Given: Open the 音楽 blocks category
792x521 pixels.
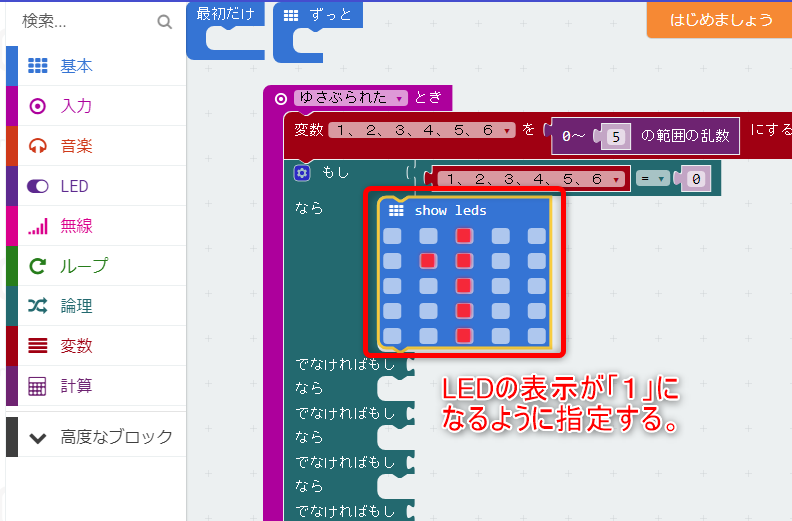Looking at the screenshot, I should pyautogui.click(x=96, y=146).
